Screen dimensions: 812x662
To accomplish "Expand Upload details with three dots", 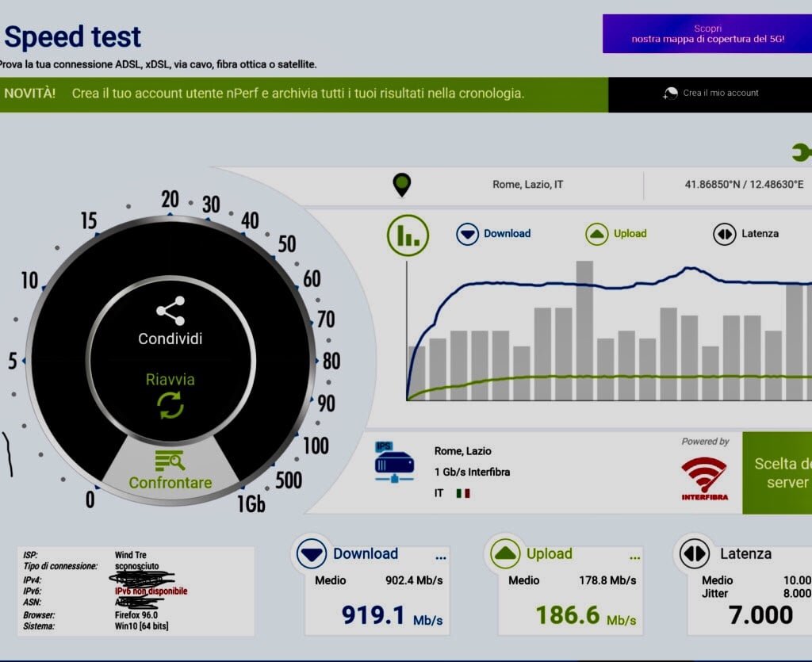I will [635, 557].
